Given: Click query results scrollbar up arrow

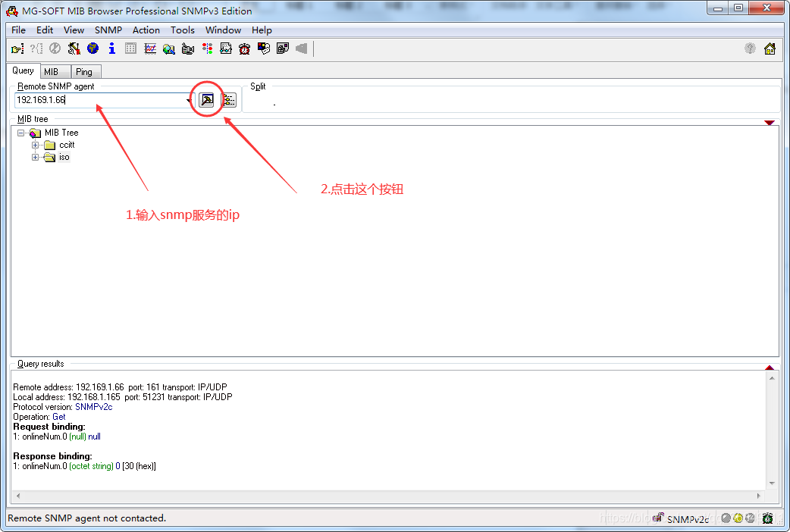Looking at the screenshot, I should 772,378.
